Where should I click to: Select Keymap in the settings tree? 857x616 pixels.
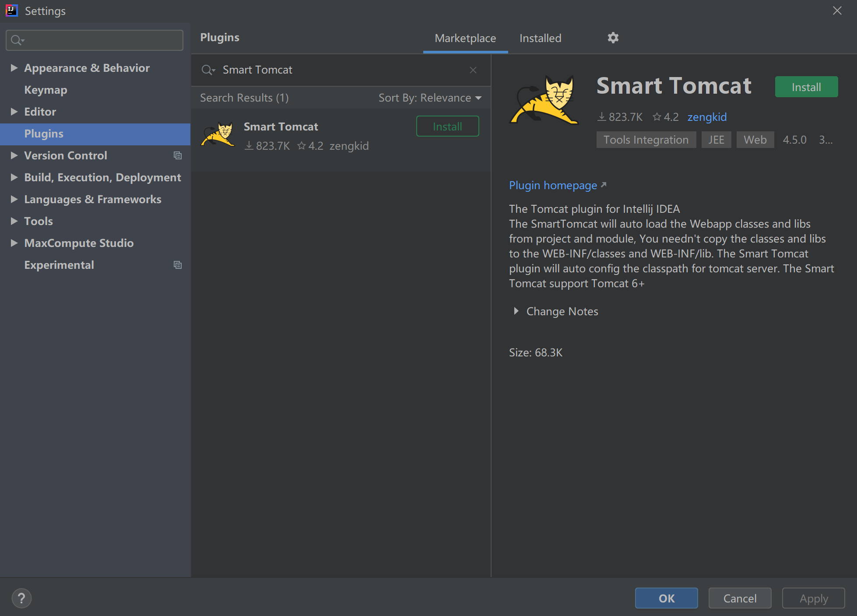coord(46,90)
